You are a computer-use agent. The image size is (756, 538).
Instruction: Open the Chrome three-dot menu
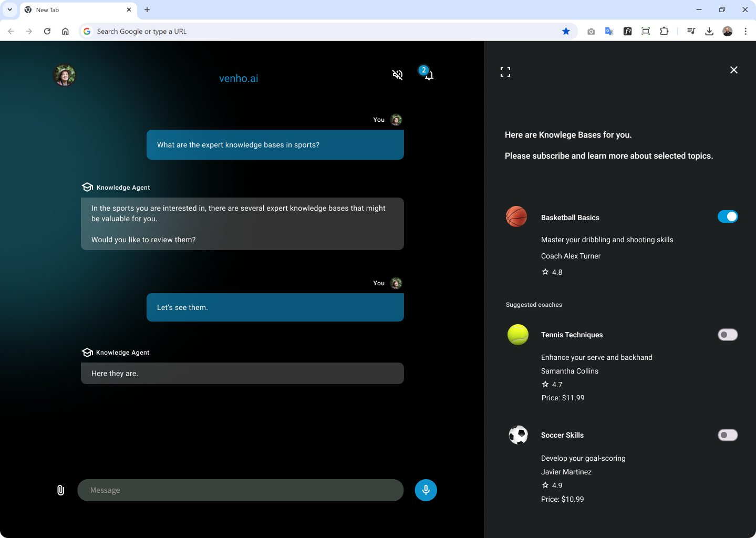click(745, 31)
